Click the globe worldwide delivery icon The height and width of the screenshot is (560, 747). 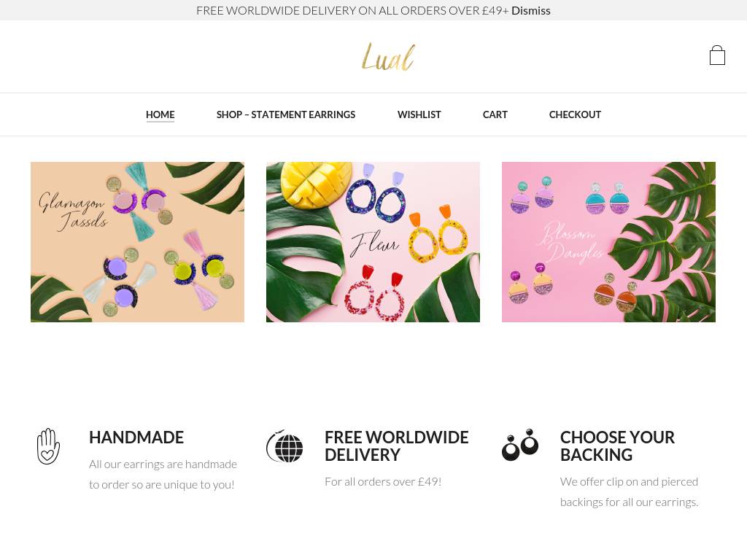[x=285, y=446]
